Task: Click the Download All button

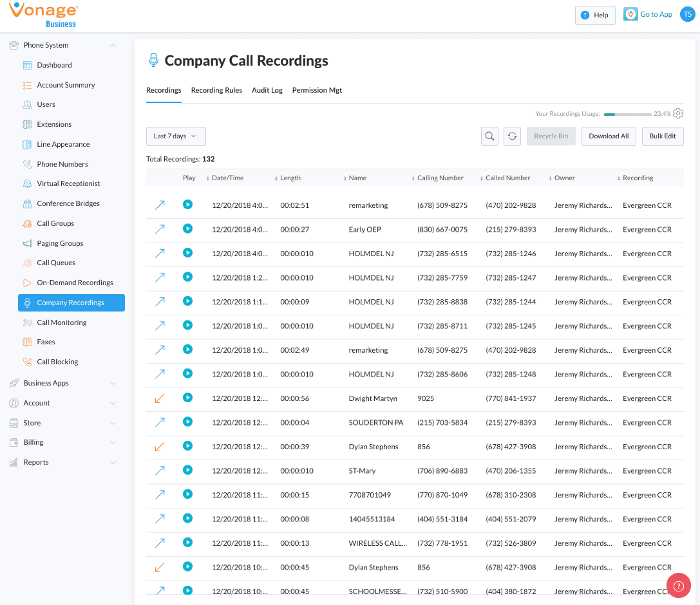Action: click(x=609, y=136)
